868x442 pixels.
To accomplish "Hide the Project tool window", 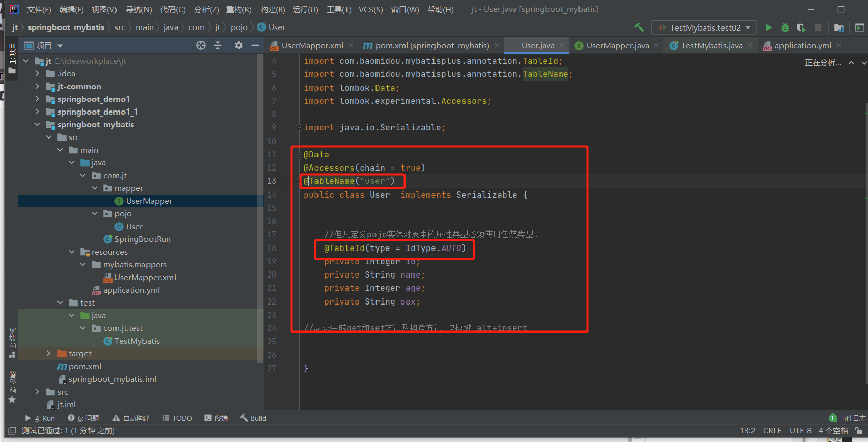I will [x=255, y=45].
